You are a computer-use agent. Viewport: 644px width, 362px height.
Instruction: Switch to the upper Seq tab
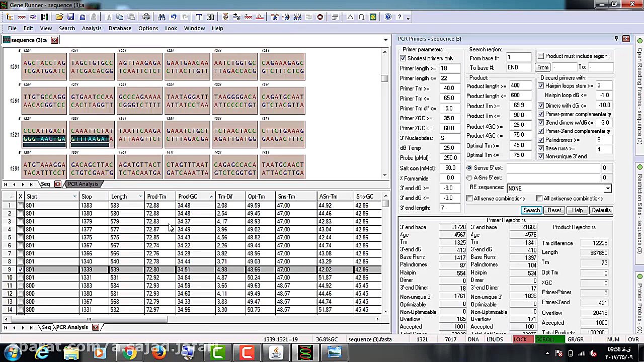tap(45, 184)
